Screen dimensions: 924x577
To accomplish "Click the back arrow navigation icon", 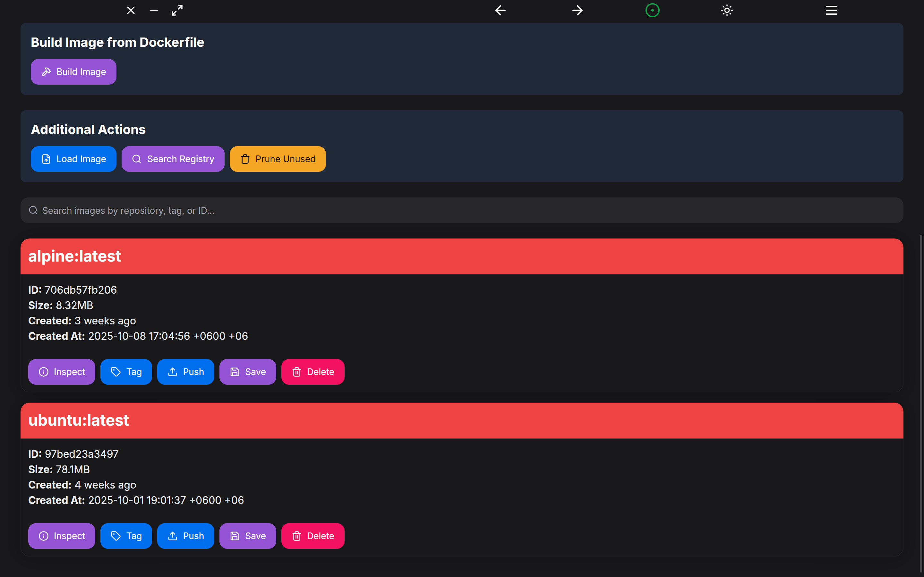I will pos(500,10).
